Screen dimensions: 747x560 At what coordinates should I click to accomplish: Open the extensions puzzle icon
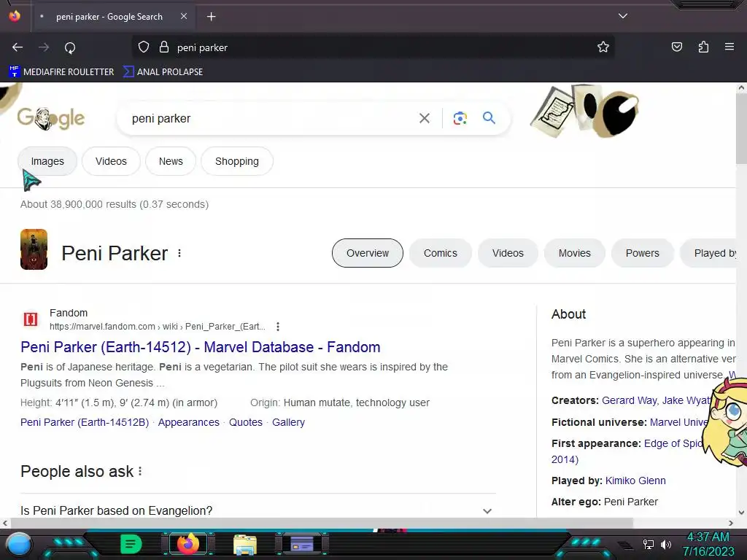coord(703,47)
